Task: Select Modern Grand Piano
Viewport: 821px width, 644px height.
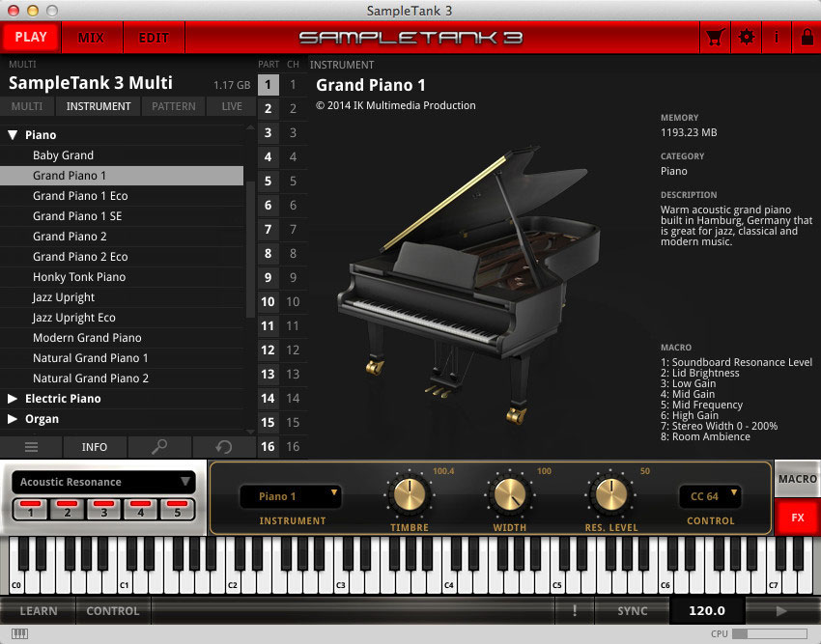Action: pyautogui.click(x=122, y=338)
